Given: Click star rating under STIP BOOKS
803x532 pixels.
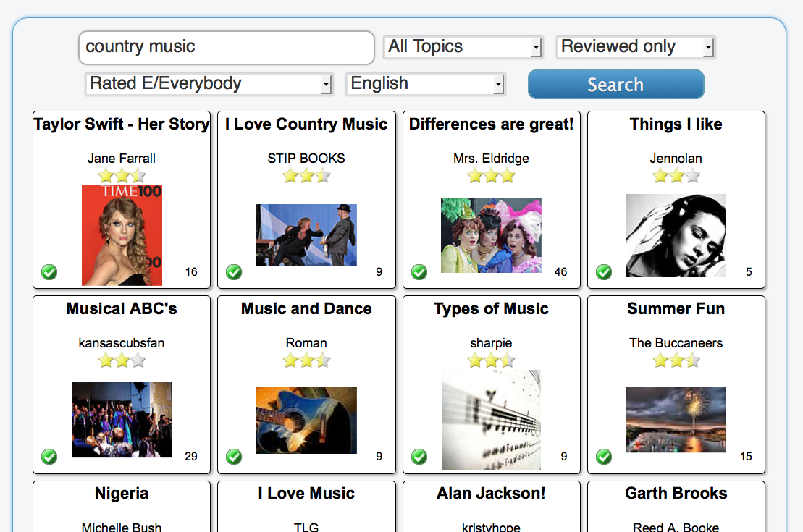Looking at the screenshot, I should pos(306,176).
